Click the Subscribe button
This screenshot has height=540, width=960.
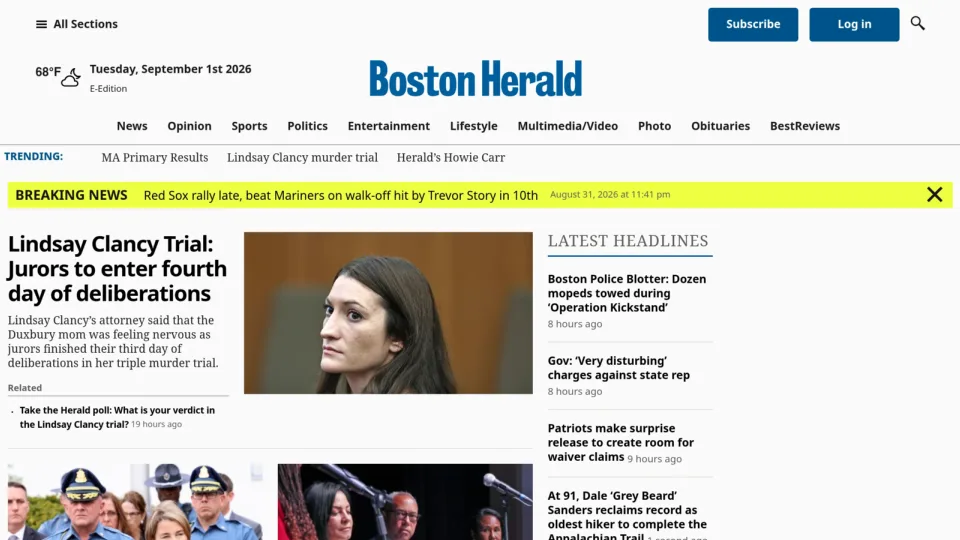coord(753,24)
